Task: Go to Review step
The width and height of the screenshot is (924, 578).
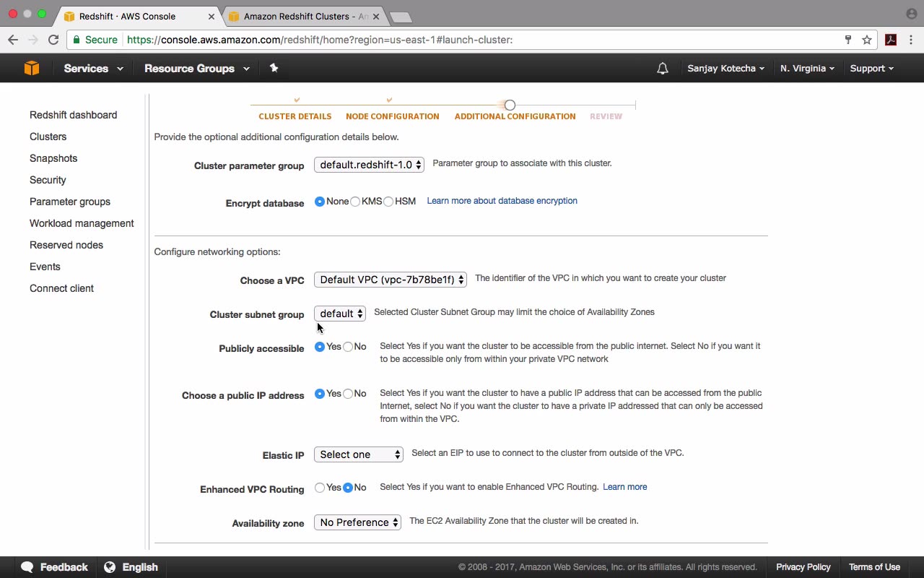Action: click(606, 116)
